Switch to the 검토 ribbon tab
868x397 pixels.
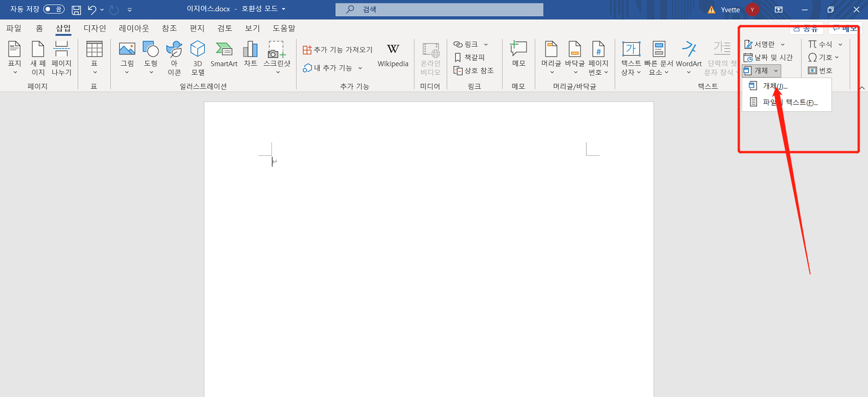[225, 28]
